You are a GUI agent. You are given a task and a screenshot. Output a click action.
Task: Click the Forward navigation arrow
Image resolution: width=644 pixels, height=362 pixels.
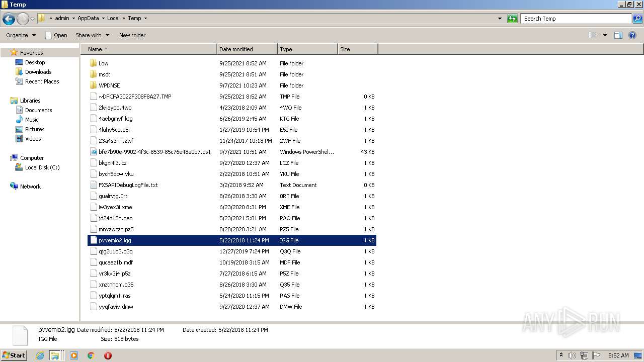click(23, 19)
